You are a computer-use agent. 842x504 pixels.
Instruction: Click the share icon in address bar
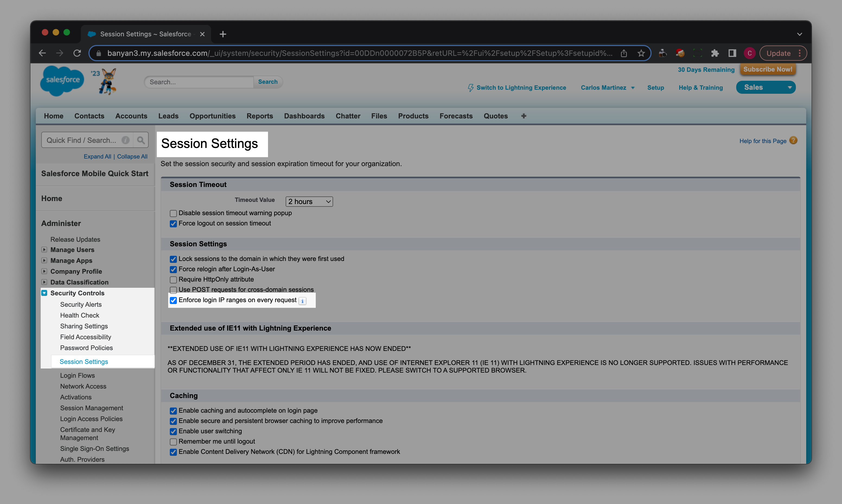point(623,53)
